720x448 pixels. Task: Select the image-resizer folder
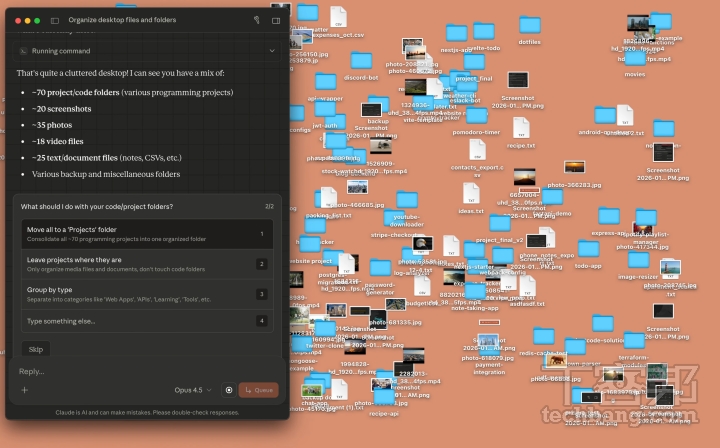[x=638, y=260]
